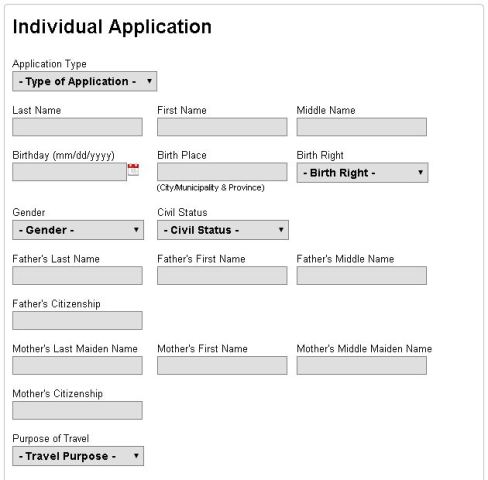Click the Birthday date field

click(x=69, y=172)
